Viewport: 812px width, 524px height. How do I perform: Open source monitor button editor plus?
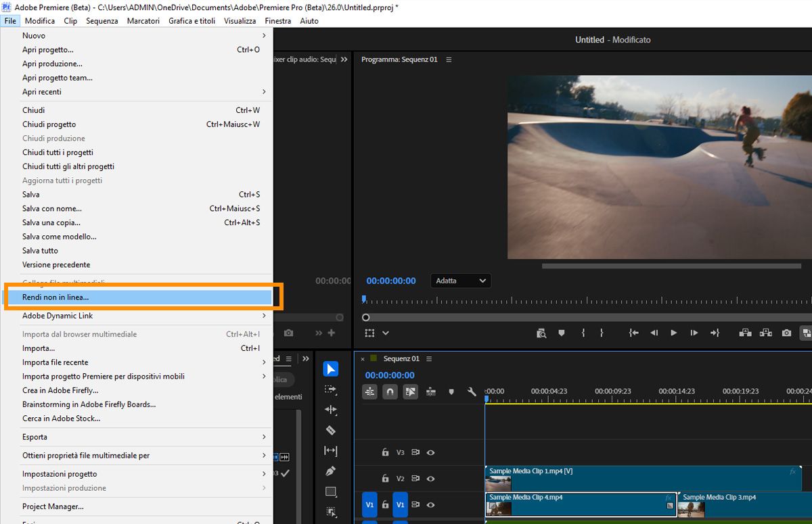click(x=332, y=333)
